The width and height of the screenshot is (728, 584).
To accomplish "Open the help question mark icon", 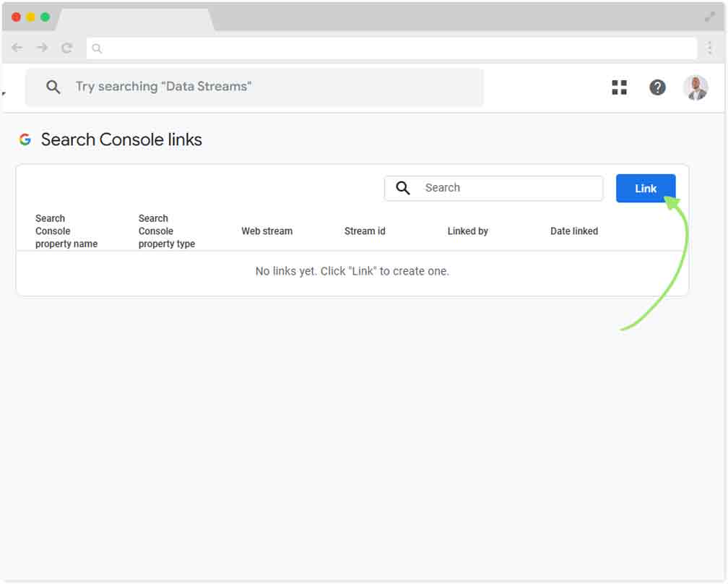I will point(657,87).
